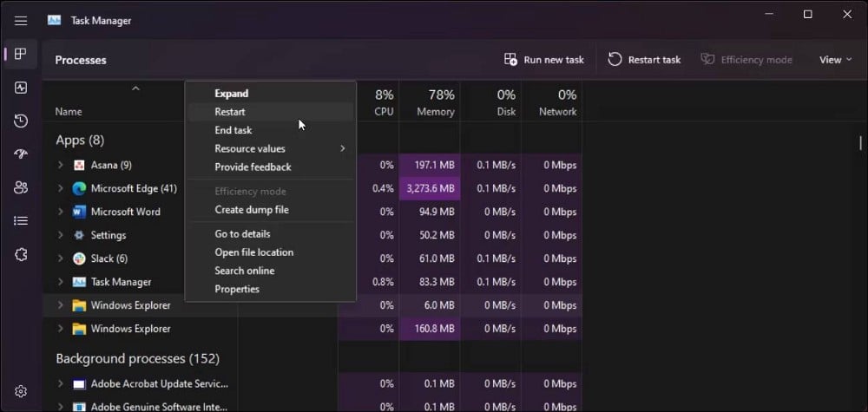Screen dimensions: 868x412
Task: Select End task in context menu
Action: pos(233,130)
